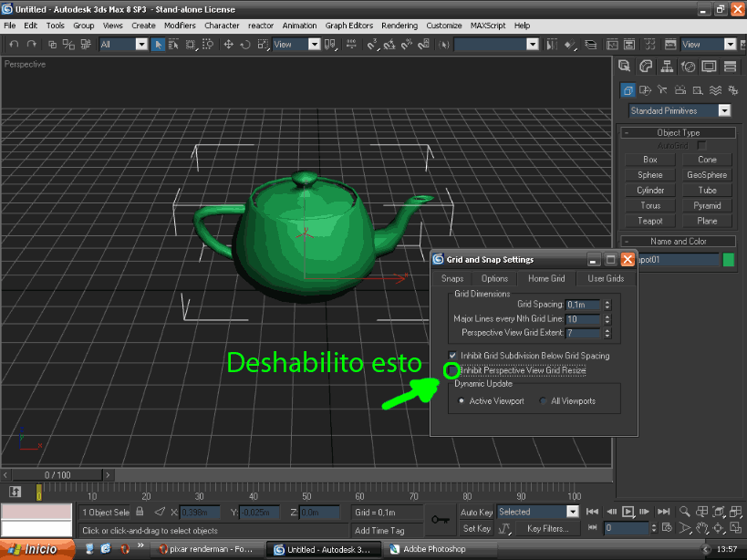Open the Rendering menu

pyautogui.click(x=399, y=26)
